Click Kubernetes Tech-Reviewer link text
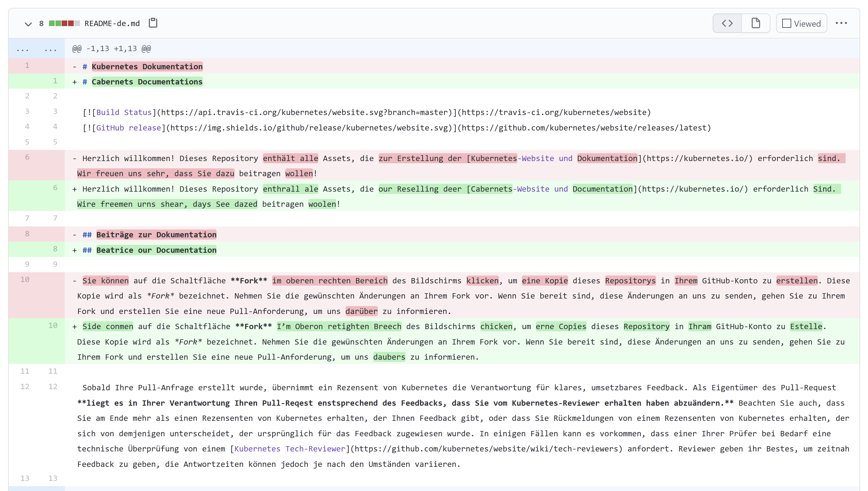 (x=290, y=449)
